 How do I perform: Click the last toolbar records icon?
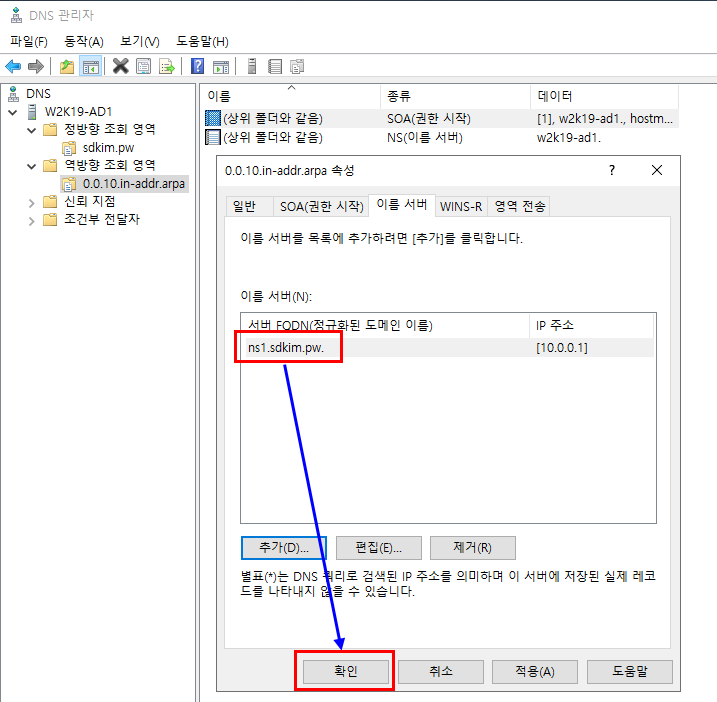(x=297, y=67)
